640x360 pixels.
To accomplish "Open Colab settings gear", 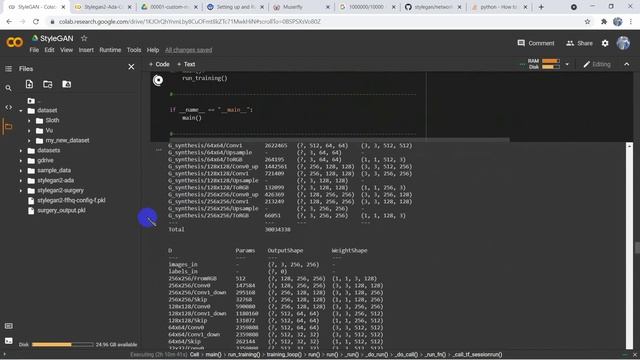I will (605, 43).
